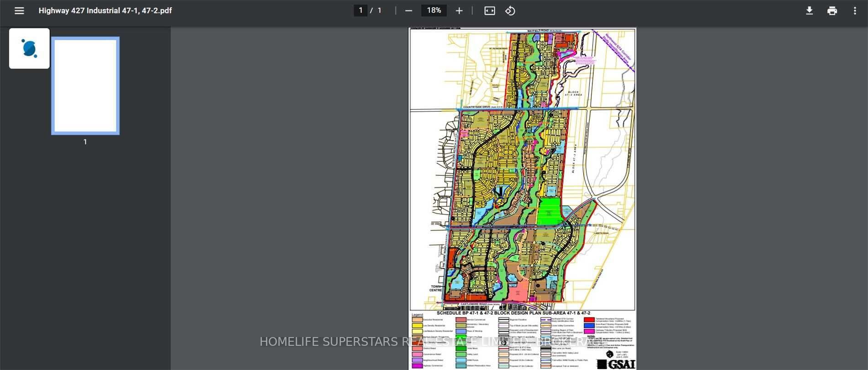Open the more actions menu
The width and height of the screenshot is (868, 370).
[855, 11]
